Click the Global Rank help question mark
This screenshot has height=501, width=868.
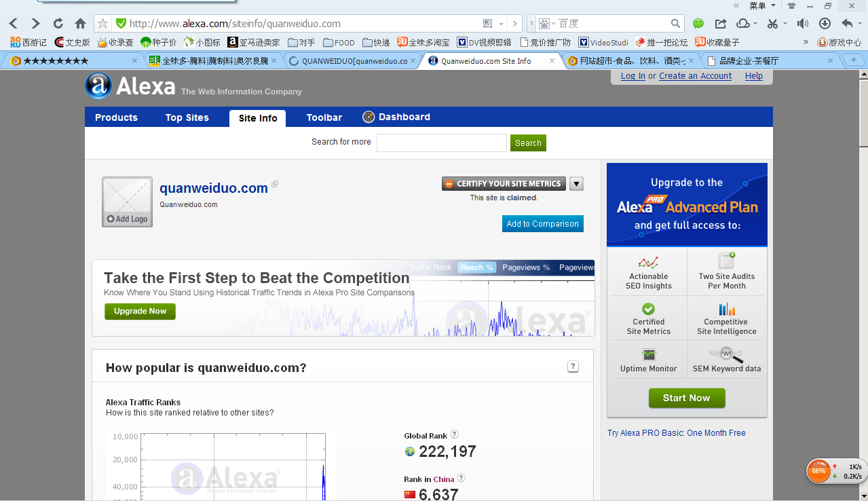pyautogui.click(x=455, y=434)
